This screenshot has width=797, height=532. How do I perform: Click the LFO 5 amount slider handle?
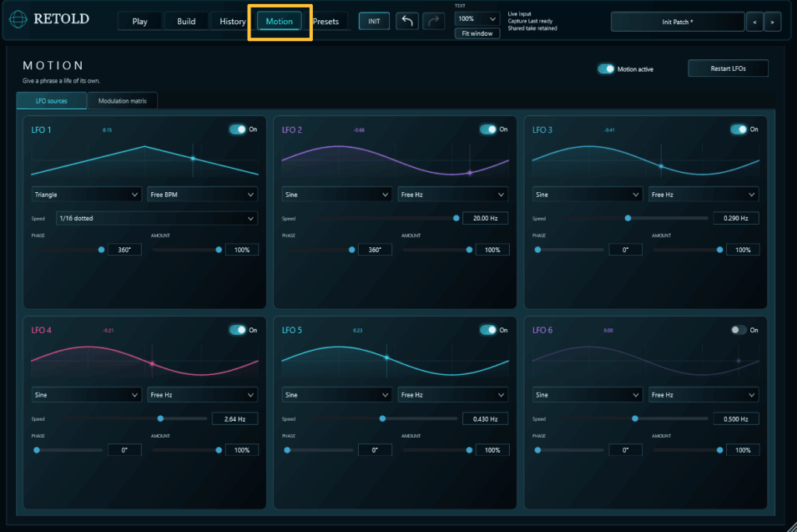(469, 450)
